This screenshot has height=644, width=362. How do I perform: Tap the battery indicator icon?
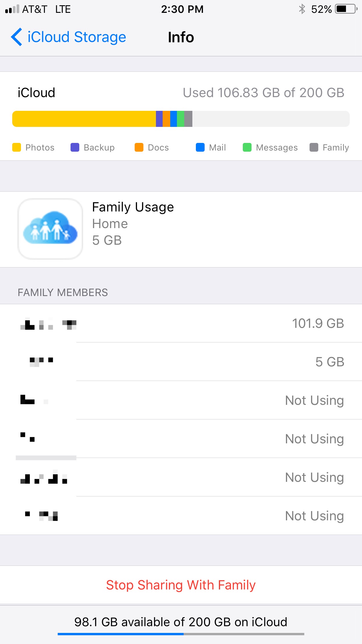346,9
